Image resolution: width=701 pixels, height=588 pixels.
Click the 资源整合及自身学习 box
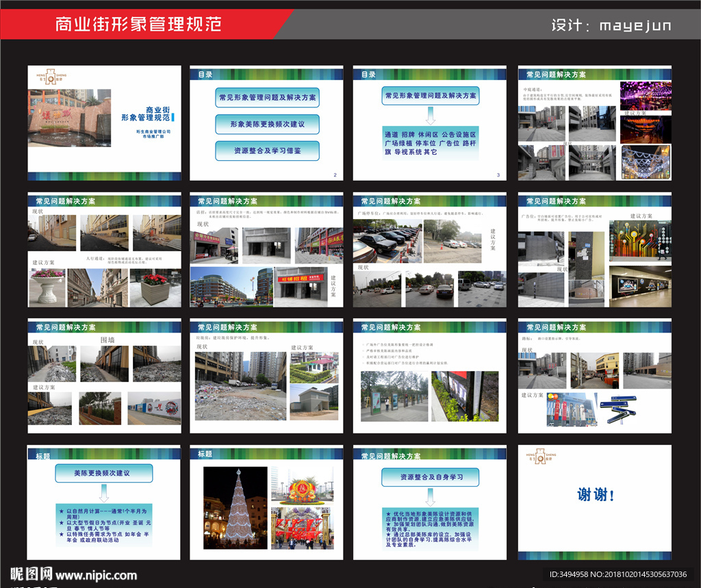pos(430,477)
